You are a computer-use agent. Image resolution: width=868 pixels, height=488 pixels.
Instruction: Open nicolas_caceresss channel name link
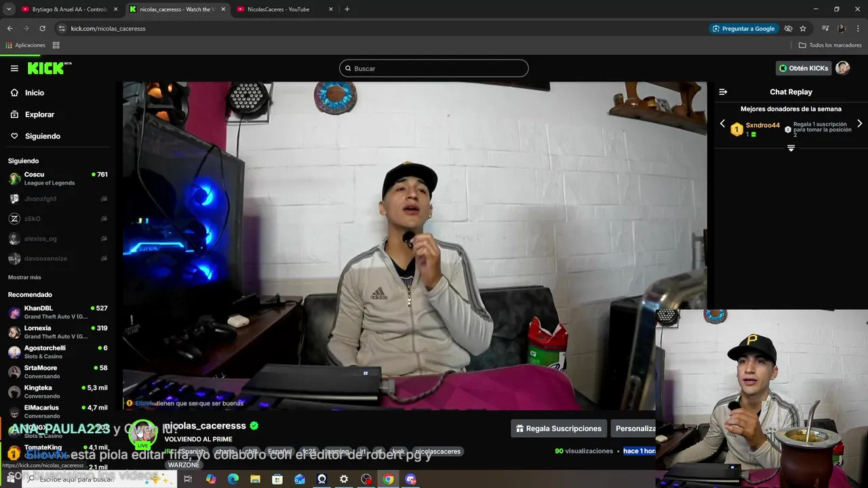click(x=205, y=426)
